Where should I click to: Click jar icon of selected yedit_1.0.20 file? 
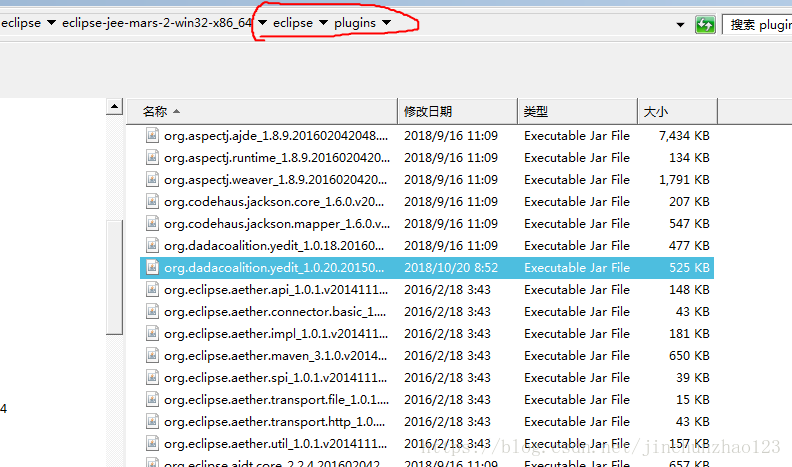point(152,267)
